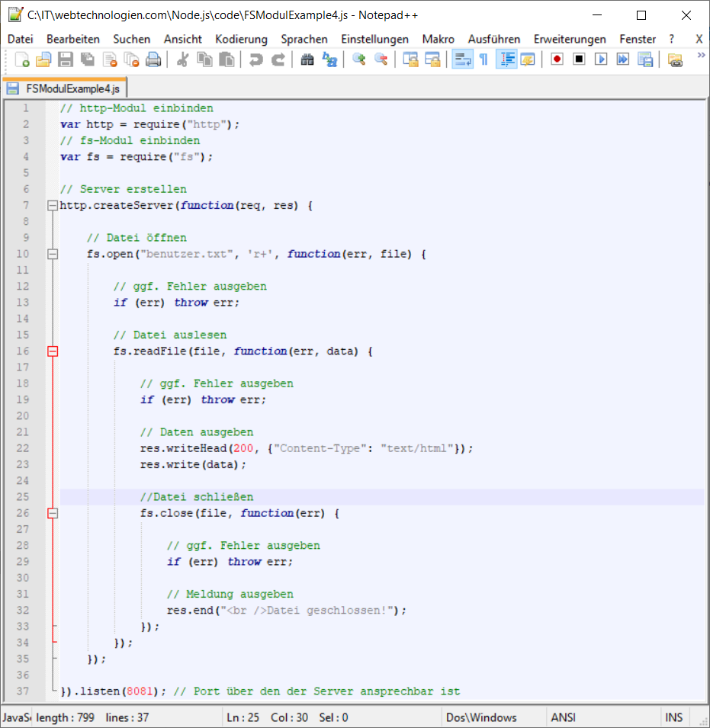Place cursor on '//Datei schließen' comment
Viewport: 710px width, 728px height.
click(197, 497)
